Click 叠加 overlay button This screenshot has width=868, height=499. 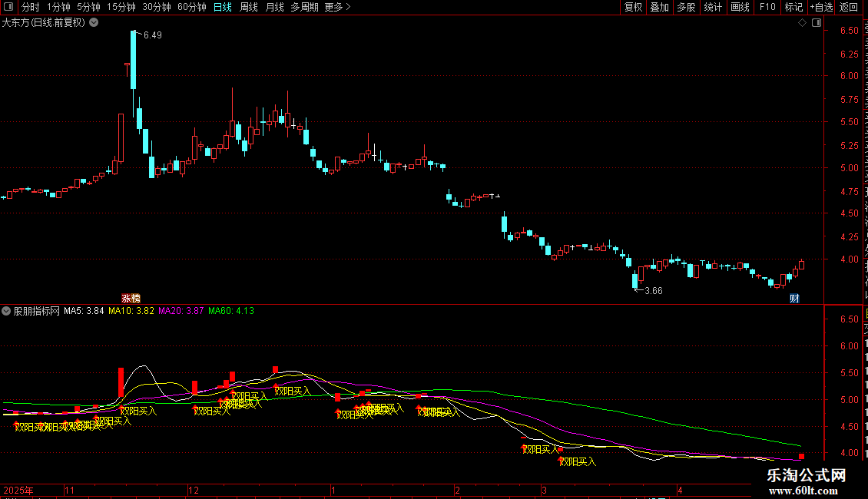click(659, 7)
